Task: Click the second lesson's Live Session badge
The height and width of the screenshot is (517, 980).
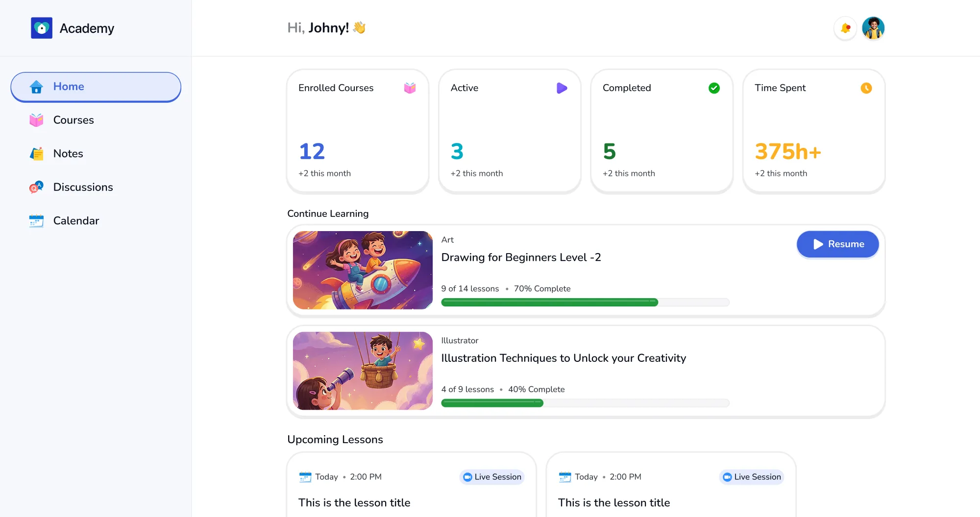Action: coord(752,477)
